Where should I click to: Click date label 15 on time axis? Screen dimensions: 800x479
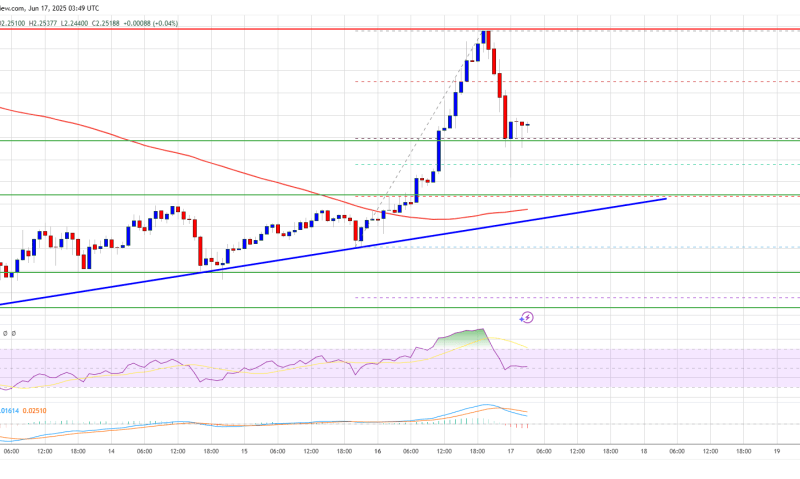coord(244,451)
